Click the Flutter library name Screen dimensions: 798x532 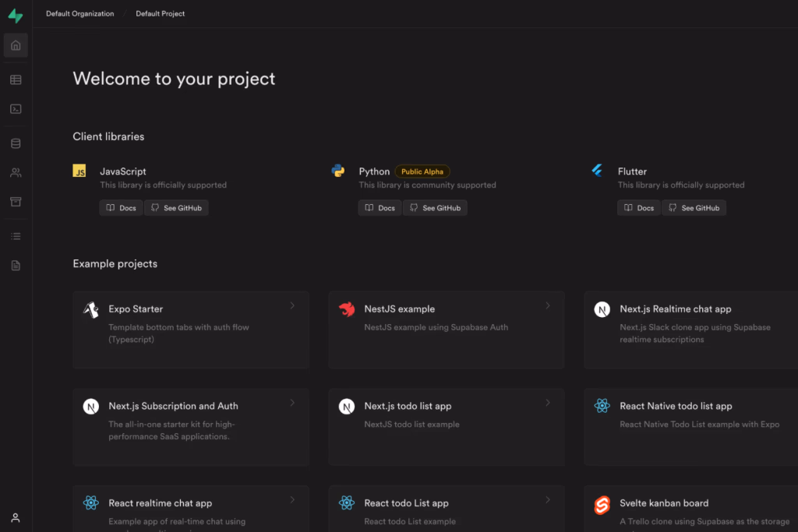click(x=632, y=172)
